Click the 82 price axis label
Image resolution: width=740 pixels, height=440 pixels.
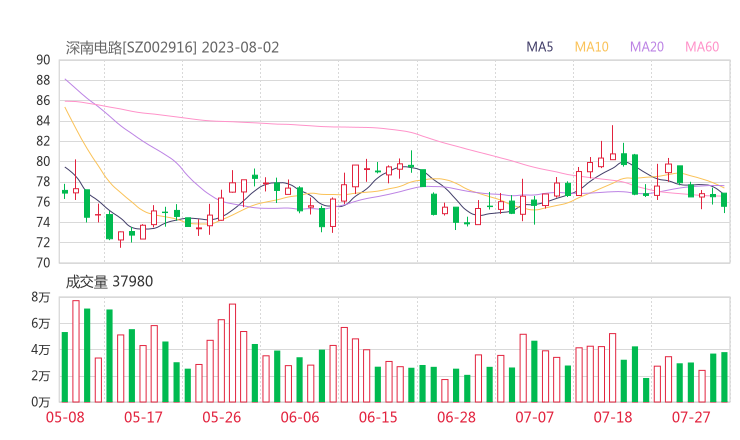tap(43, 141)
